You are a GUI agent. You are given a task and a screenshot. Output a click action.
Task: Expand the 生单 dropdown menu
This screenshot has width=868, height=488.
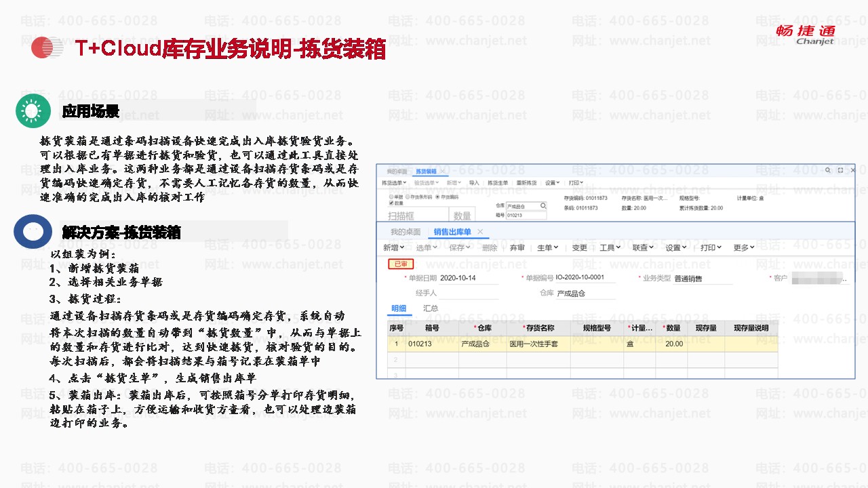point(548,247)
